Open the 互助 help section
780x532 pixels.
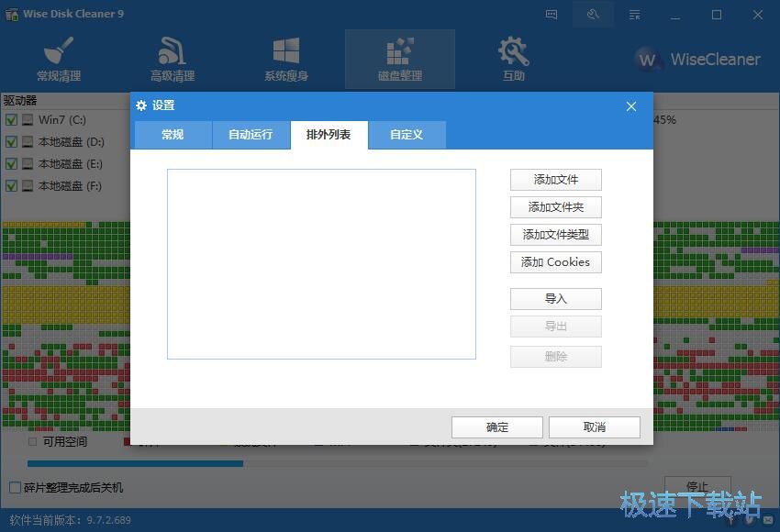coord(513,59)
